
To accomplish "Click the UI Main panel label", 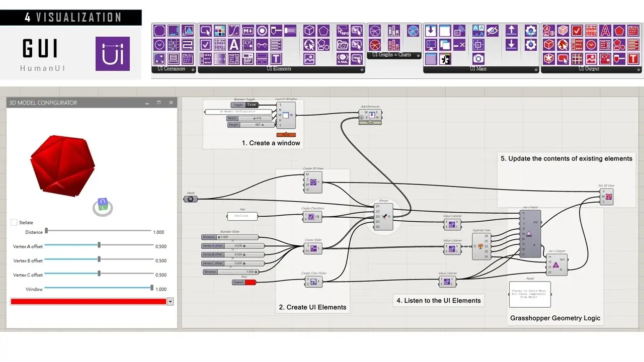I will pos(478,69).
